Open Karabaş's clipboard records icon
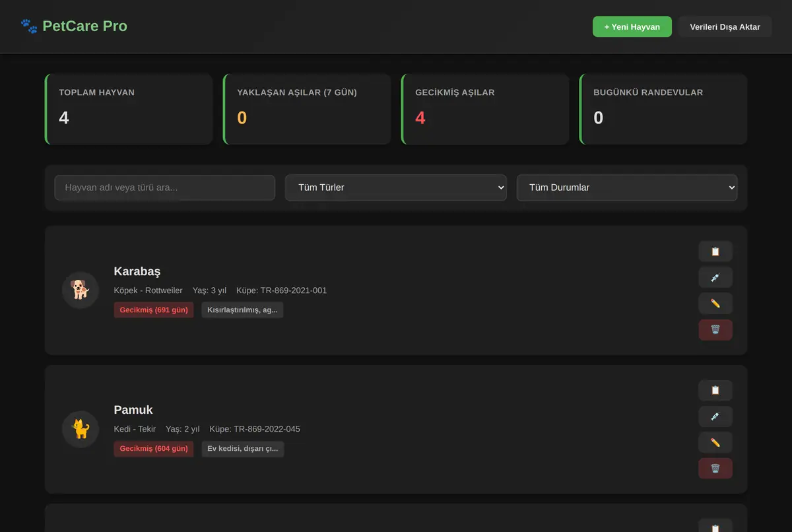The width and height of the screenshot is (792, 532). pos(715,251)
